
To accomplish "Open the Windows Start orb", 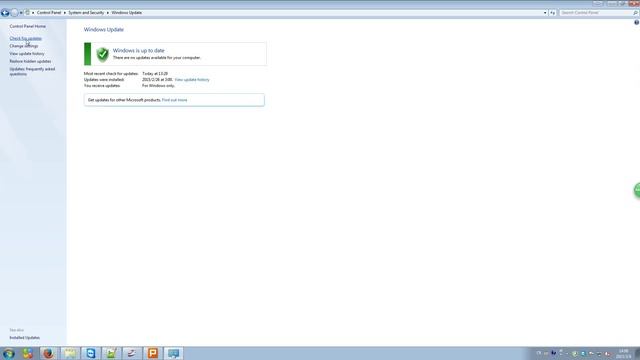I will tap(9, 353).
